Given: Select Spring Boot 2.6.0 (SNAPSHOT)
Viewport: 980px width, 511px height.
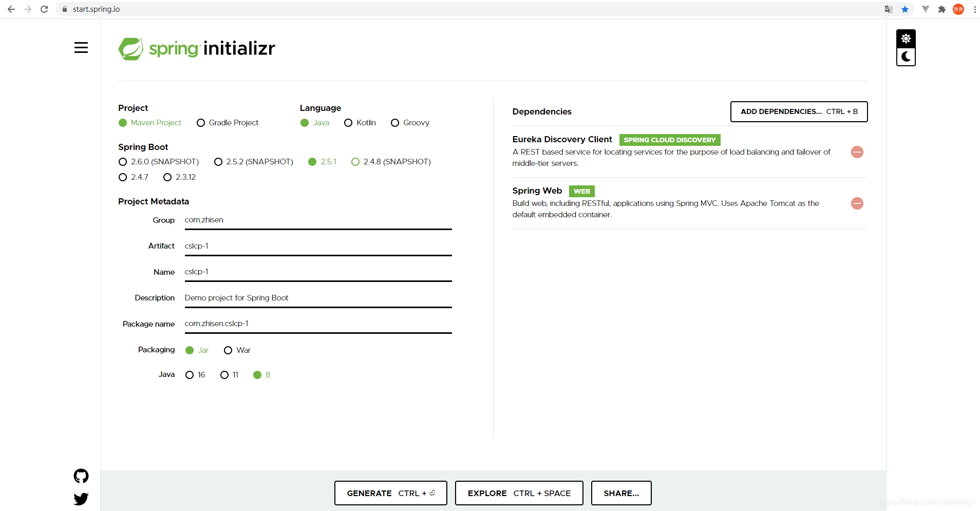Looking at the screenshot, I should [159, 162].
